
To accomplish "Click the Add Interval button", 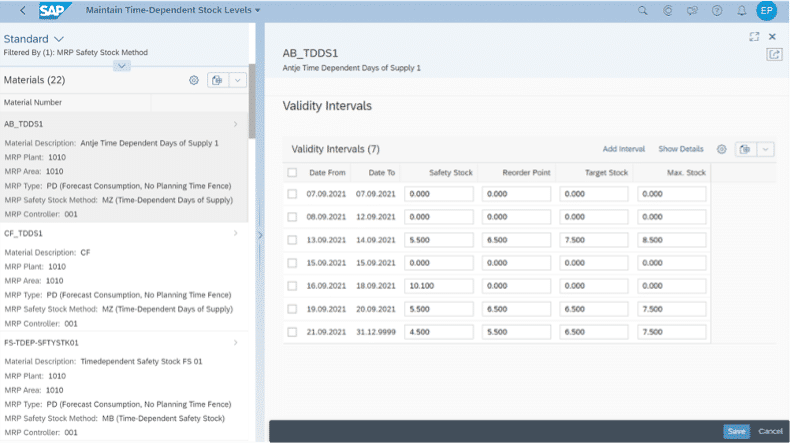I will tap(623, 149).
